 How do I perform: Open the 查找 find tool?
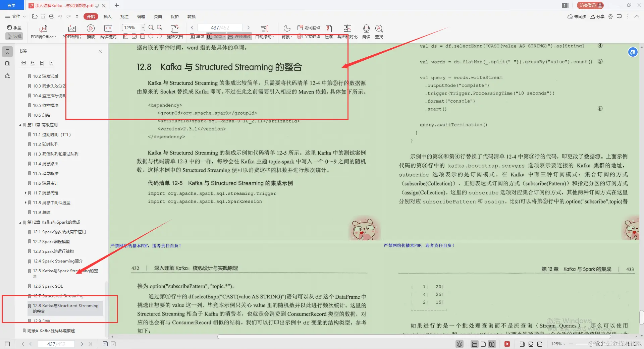pos(379,31)
